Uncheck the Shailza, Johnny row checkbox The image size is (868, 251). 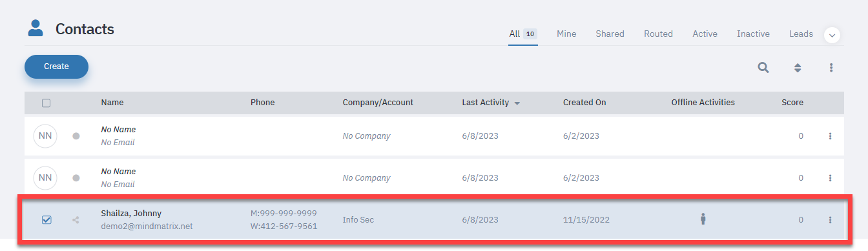point(46,220)
